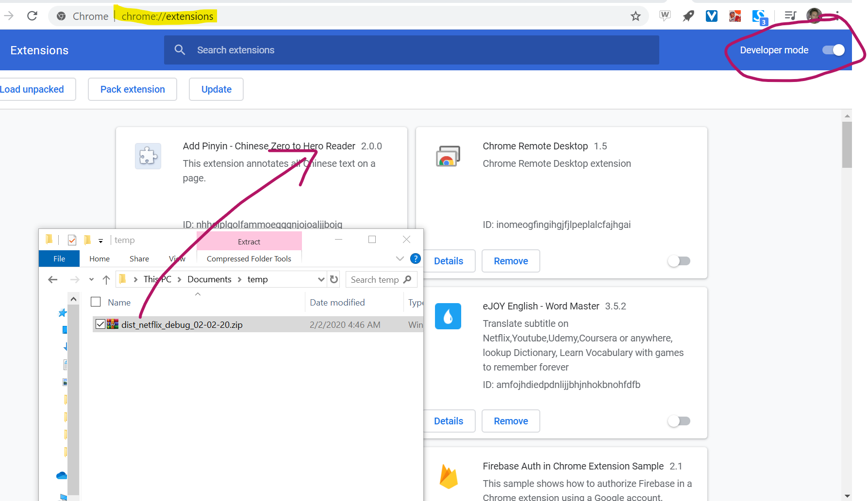The height and width of the screenshot is (501, 868).
Task: Bookmark this page with the star icon
Action: (x=635, y=16)
